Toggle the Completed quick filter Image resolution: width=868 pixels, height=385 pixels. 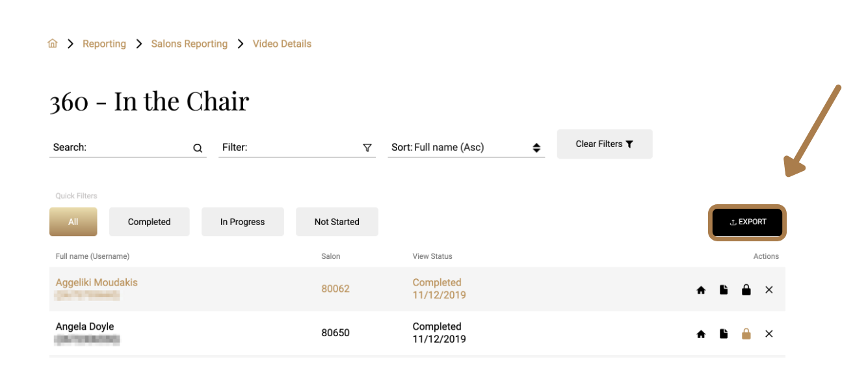(149, 222)
